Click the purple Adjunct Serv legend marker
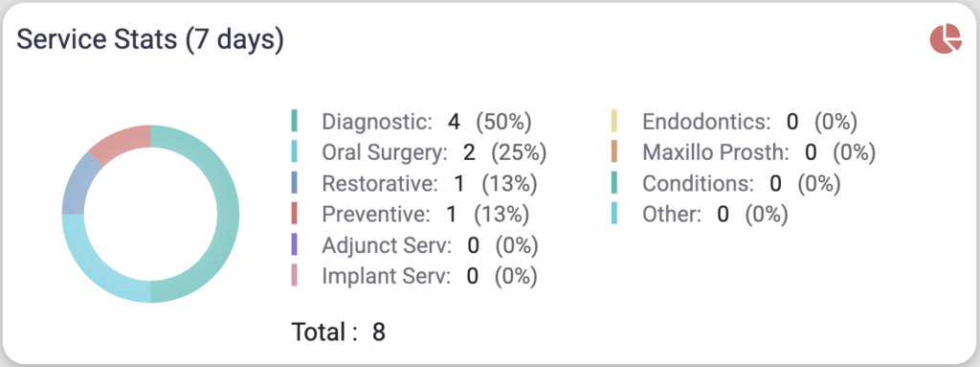This screenshot has width=980, height=367. click(x=294, y=245)
